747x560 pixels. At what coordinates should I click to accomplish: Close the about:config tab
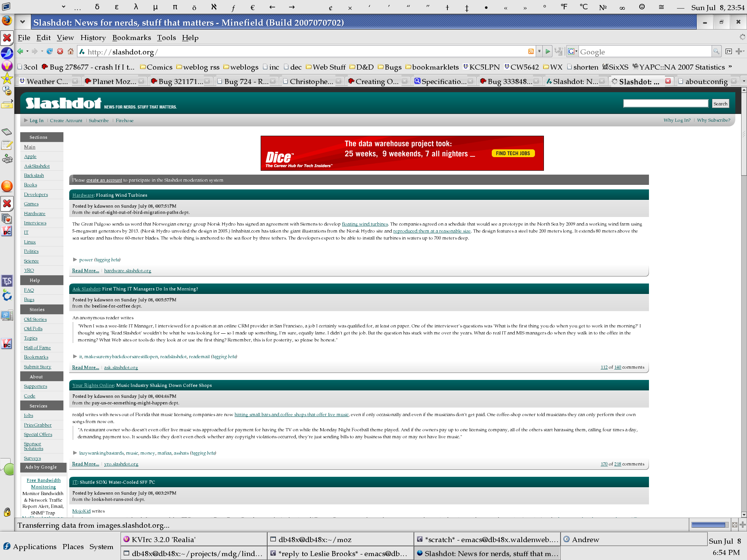tap(734, 81)
